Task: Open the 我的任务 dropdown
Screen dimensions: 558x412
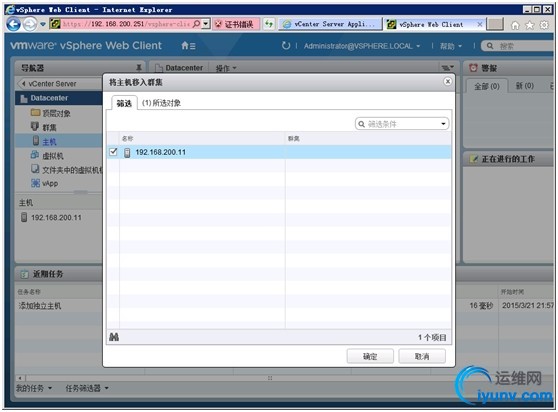Action: [34, 388]
